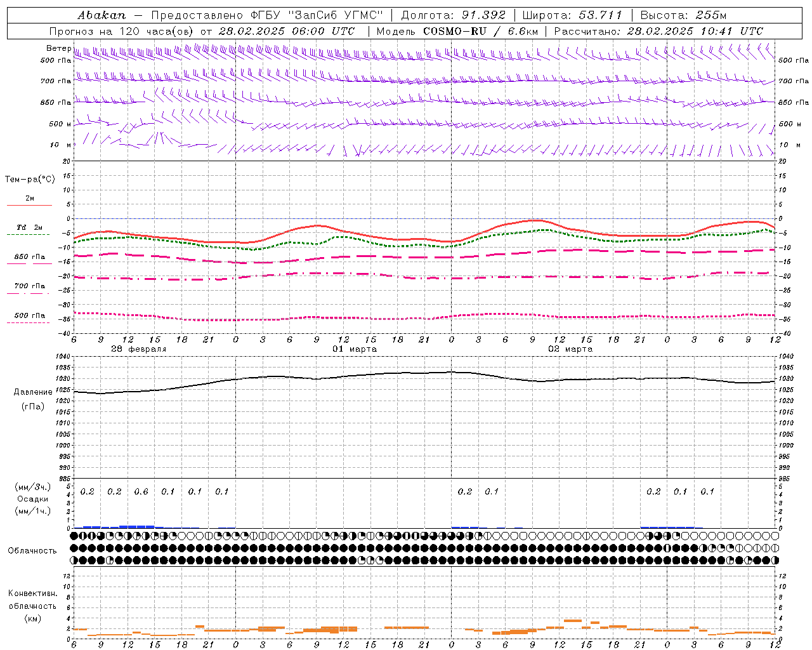The height and width of the screenshot is (650, 812).
Task: Click the dash-dot legend line under temperature "700 гПа"
Action: pos(29,293)
